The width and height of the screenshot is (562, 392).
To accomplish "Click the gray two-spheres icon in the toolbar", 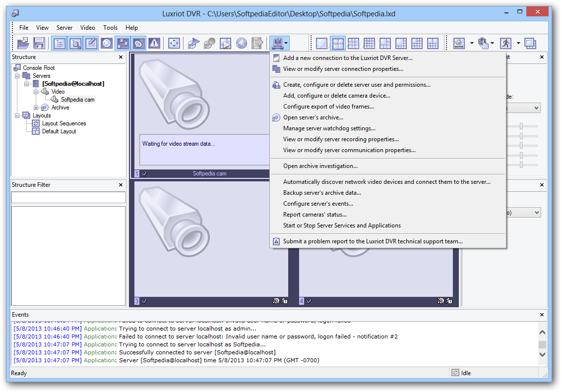I will click(x=209, y=43).
